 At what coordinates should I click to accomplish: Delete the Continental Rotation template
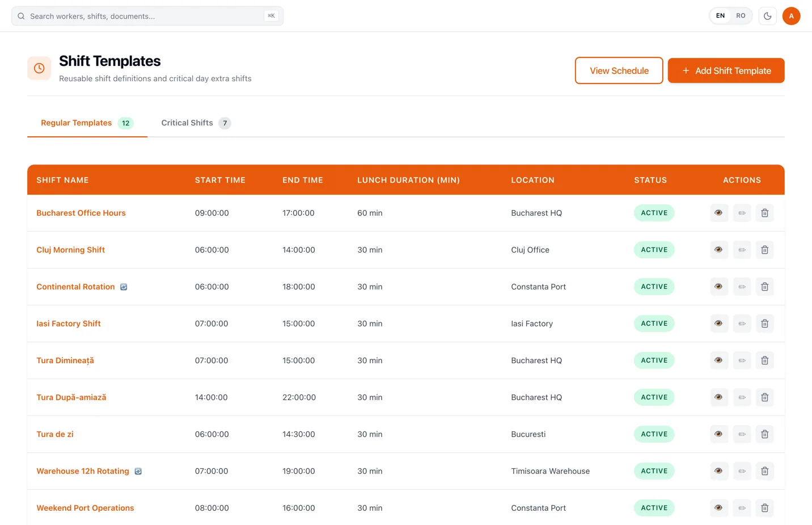pyautogui.click(x=764, y=287)
